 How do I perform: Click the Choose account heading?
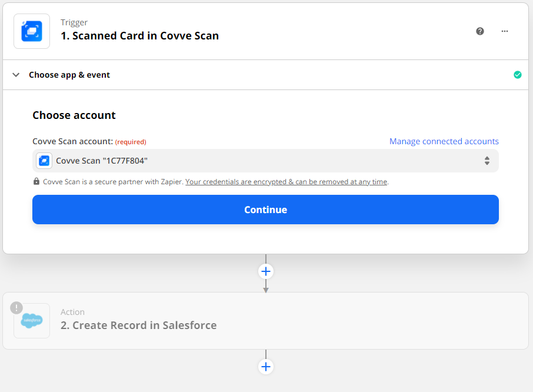(74, 115)
